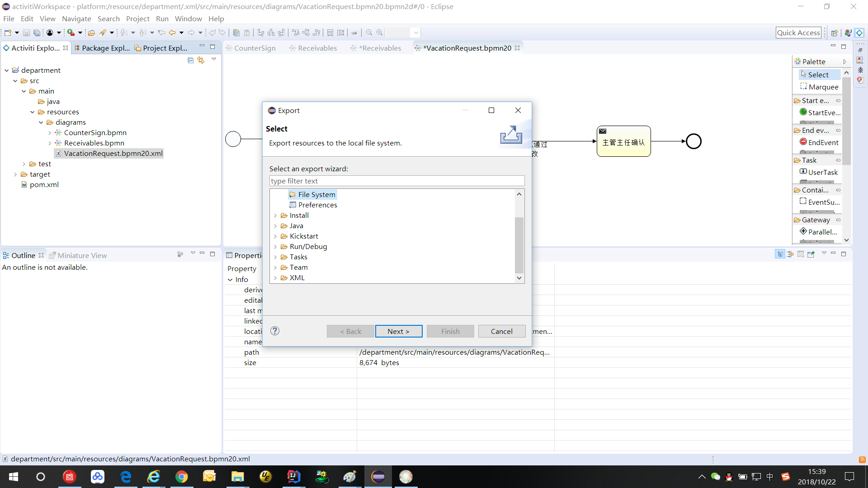Click the end event circle on canvas
The width and height of the screenshot is (868, 488).
coord(693,141)
